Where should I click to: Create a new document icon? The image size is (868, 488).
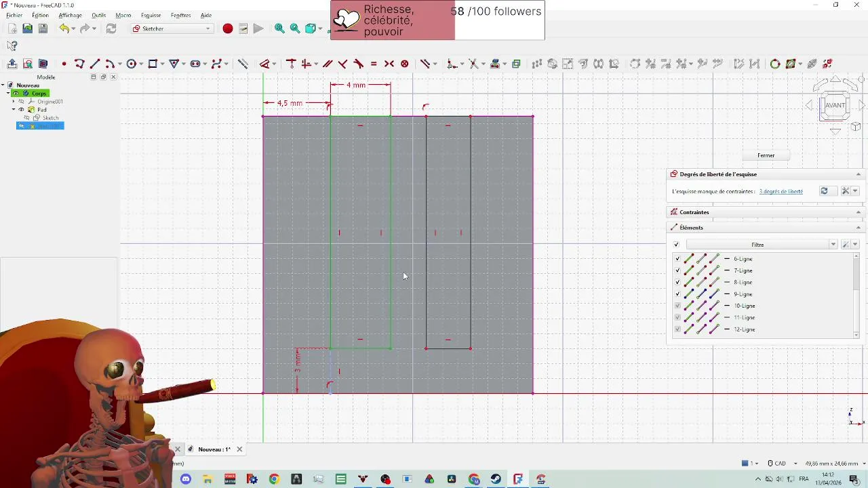12,28
